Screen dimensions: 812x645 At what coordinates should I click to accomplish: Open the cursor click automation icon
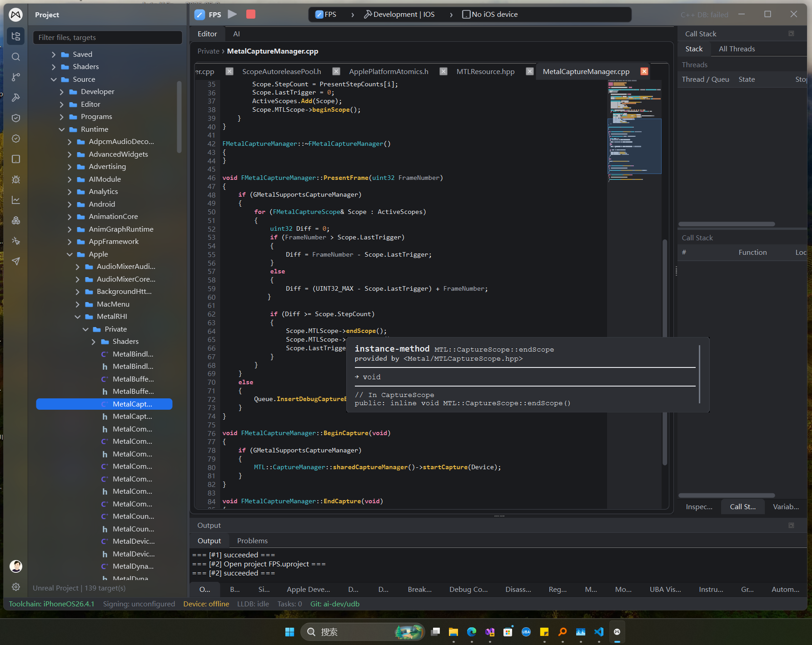pyautogui.click(x=16, y=241)
